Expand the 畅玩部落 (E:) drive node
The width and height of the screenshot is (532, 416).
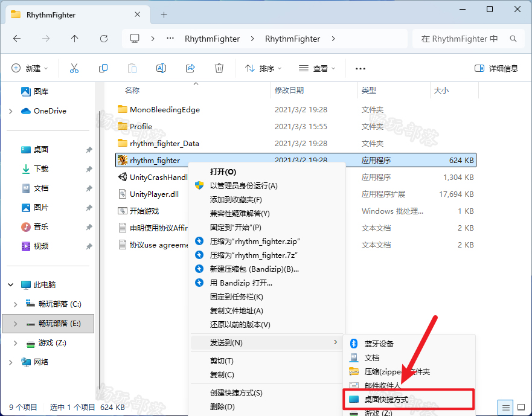click(15, 324)
